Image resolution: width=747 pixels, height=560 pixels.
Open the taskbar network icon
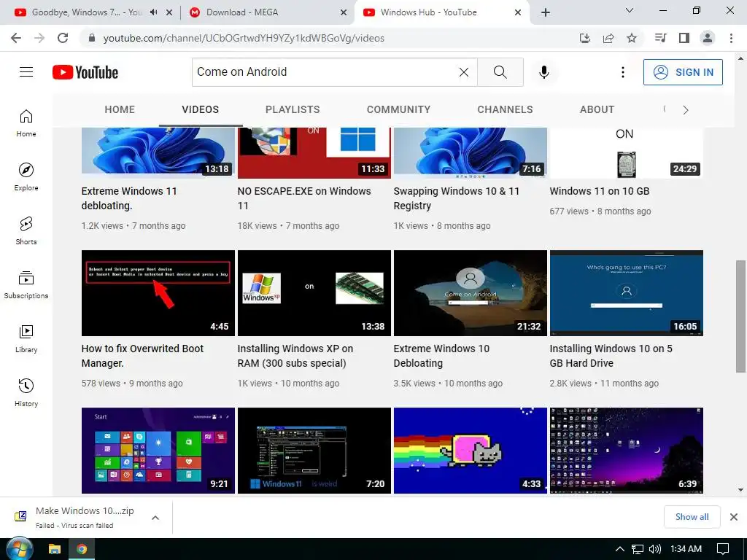point(638,549)
